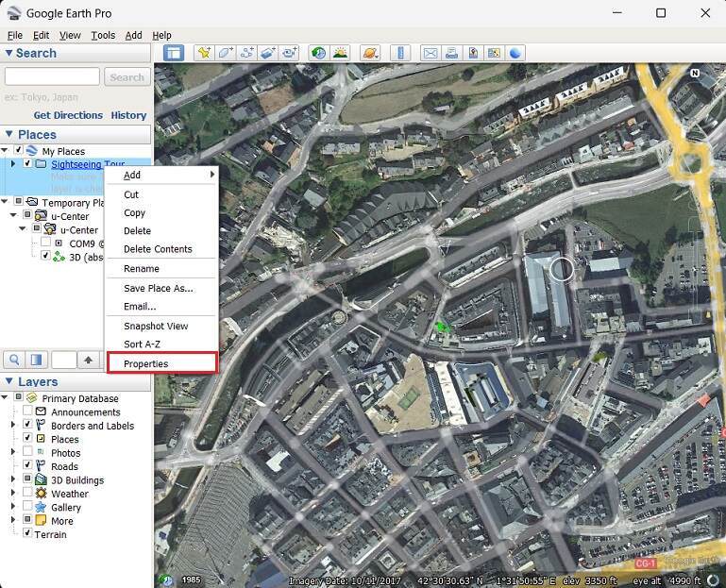Screen dimensions: 726x588
Task: Toggle the Show Sunlight icon
Action: (340, 53)
